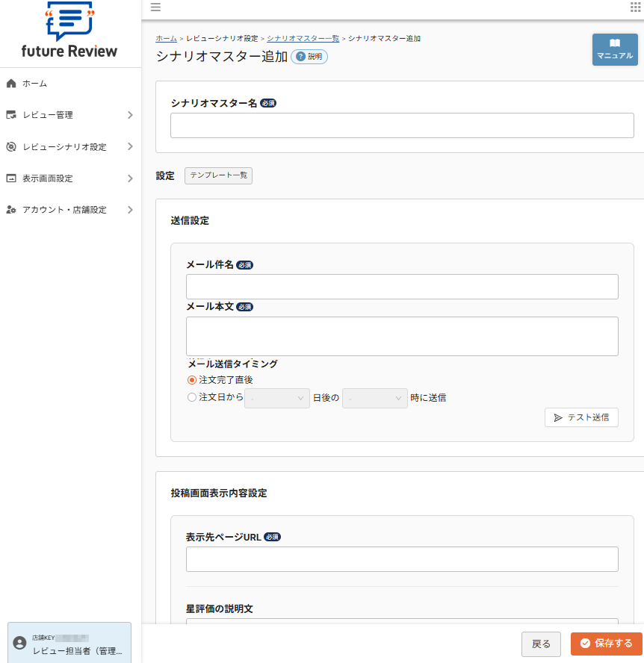
Task: Click the checkmark icon on 保存する
Action: coord(586,644)
